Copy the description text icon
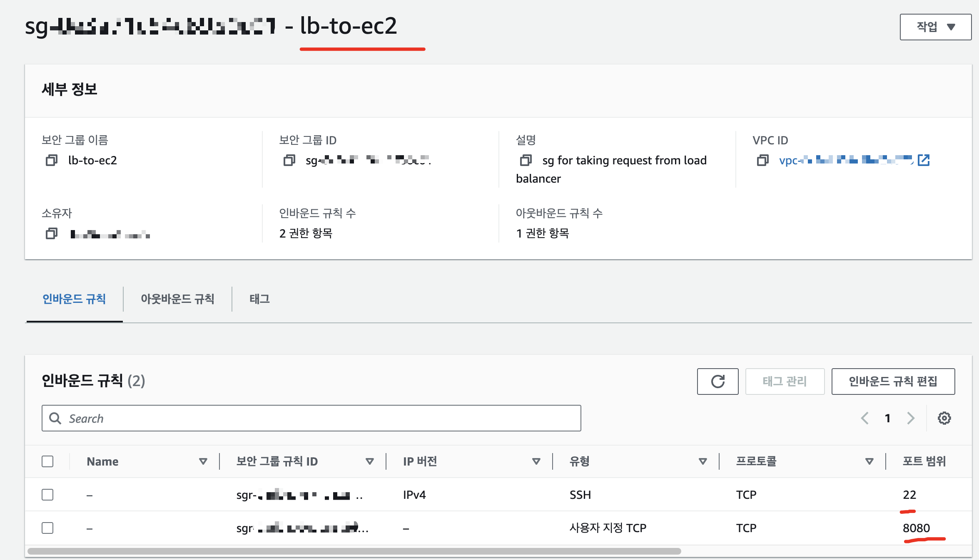Screen dimensions: 979x560 [x=526, y=160]
